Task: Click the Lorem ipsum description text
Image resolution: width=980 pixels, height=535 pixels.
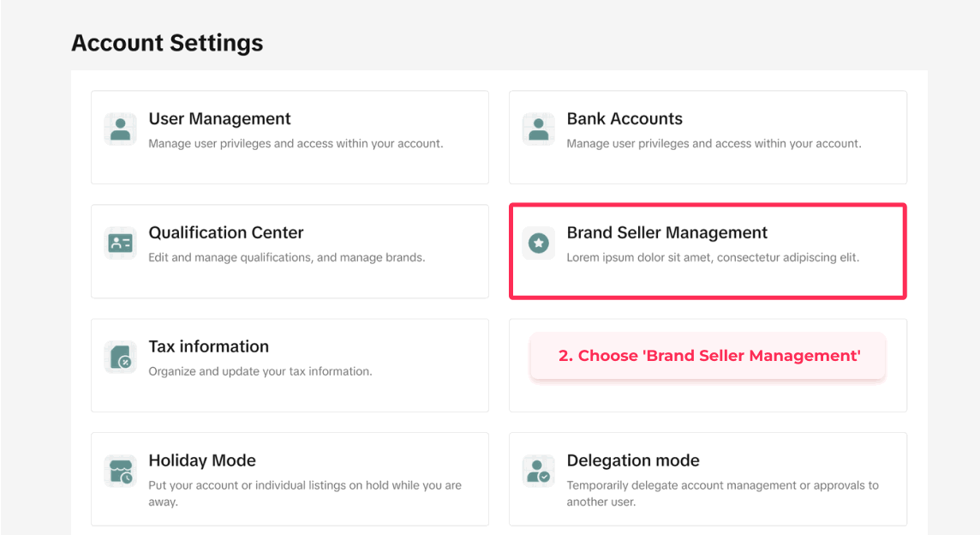Action: tap(712, 257)
